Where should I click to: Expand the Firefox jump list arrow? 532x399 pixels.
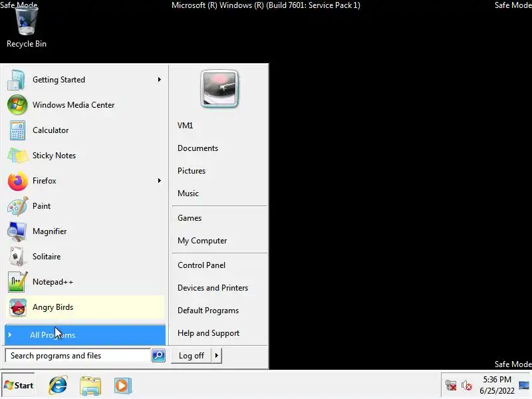tap(159, 181)
